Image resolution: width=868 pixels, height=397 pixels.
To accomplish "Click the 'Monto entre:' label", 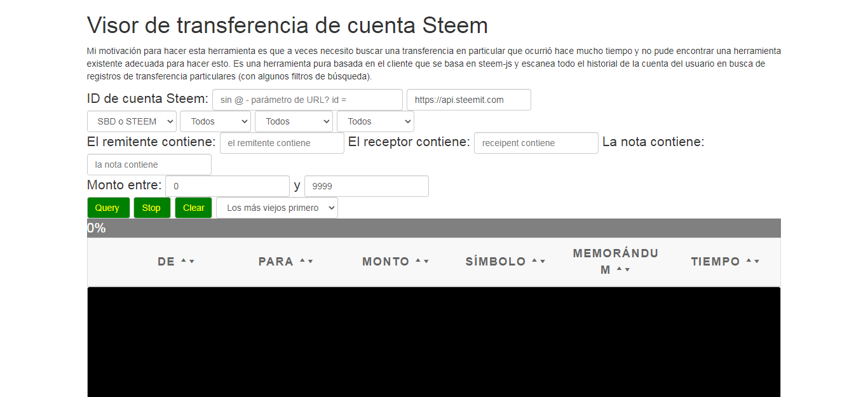I will (125, 185).
